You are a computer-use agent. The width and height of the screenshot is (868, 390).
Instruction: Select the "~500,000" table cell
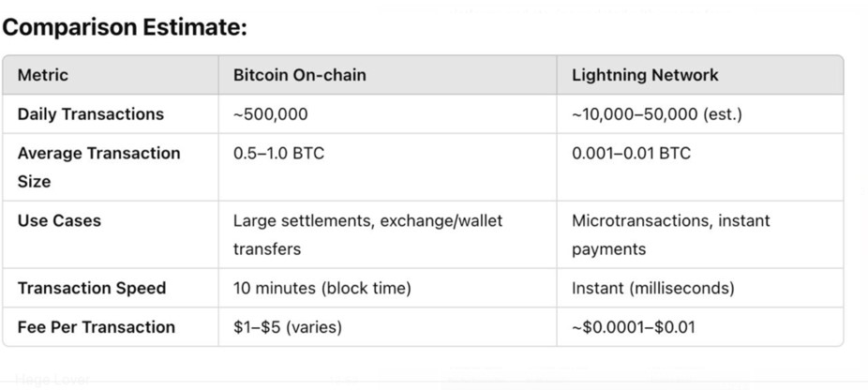[271, 114]
